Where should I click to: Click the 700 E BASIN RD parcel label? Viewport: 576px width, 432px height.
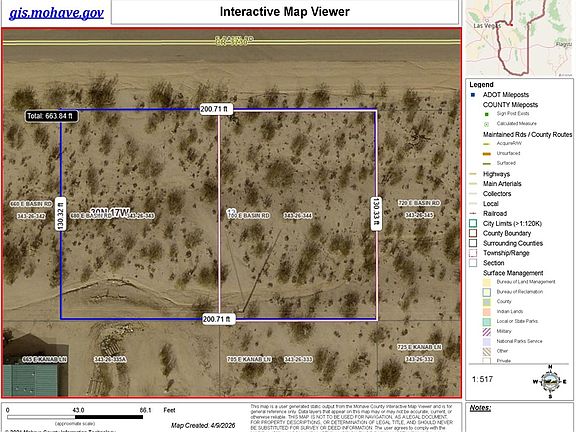click(x=249, y=215)
